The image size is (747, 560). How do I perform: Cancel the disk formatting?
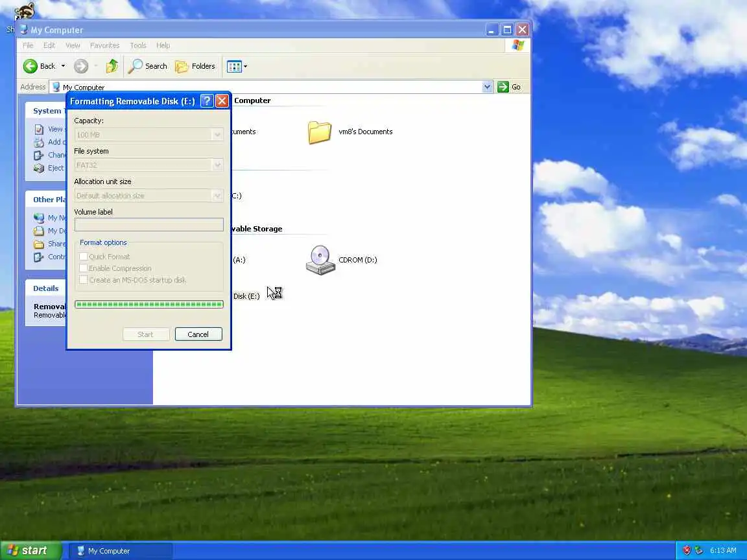pyautogui.click(x=198, y=334)
